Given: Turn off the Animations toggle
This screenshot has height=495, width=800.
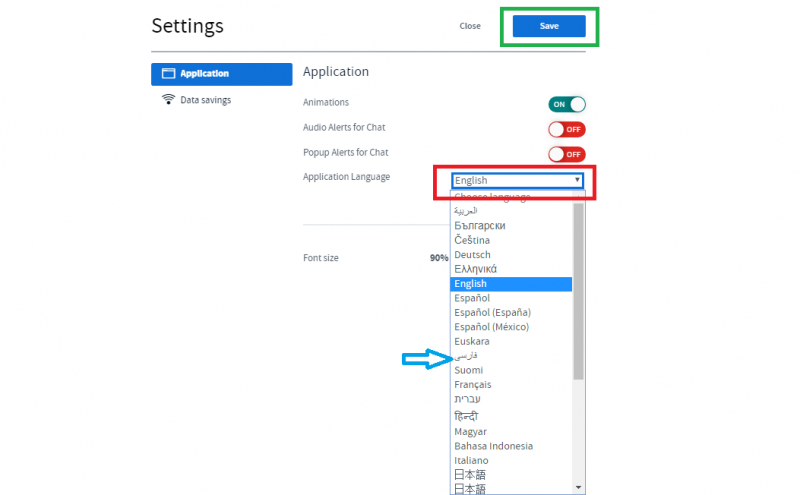Looking at the screenshot, I should coord(566,104).
